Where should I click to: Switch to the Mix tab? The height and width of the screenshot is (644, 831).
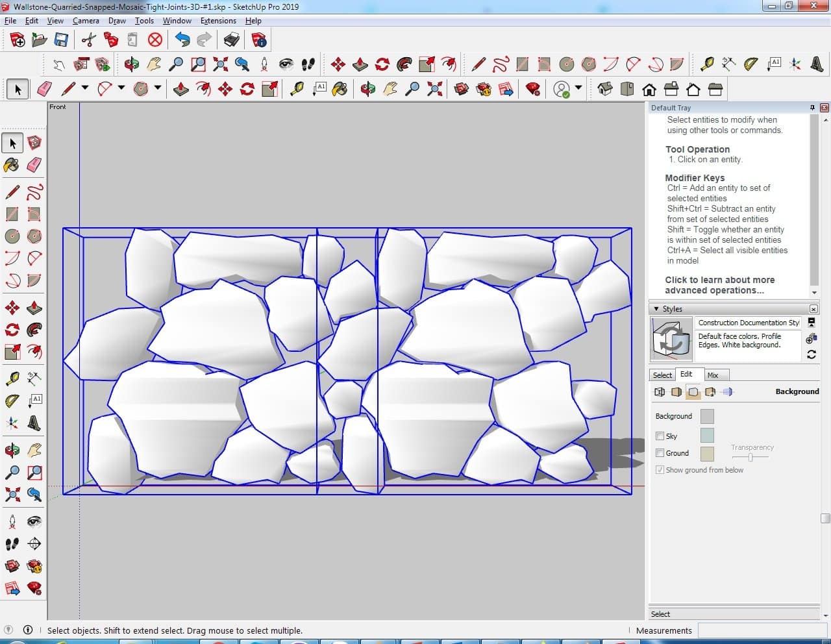(x=713, y=375)
